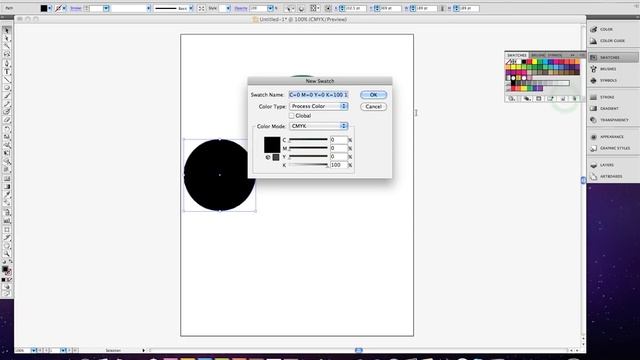Screen dimensions: 640x360
Task: Open the fill color dropdown in control bar
Action: (x=50, y=8)
